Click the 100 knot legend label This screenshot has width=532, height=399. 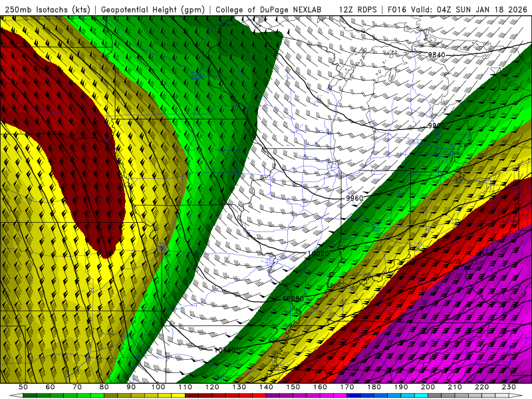pyautogui.click(x=158, y=387)
